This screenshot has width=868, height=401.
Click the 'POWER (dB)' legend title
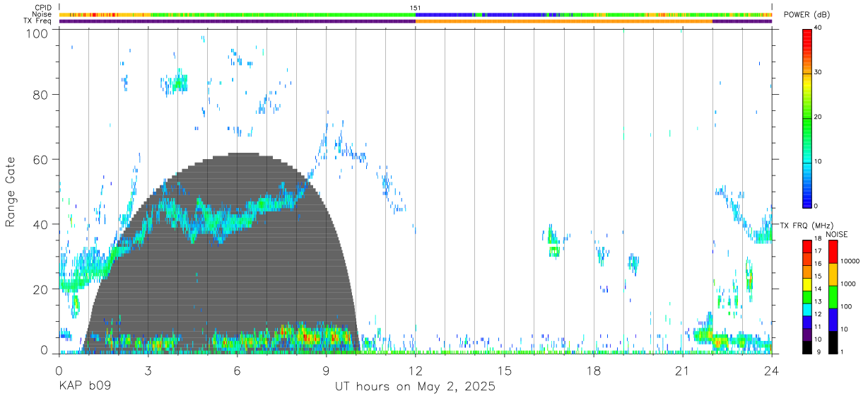pos(807,15)
